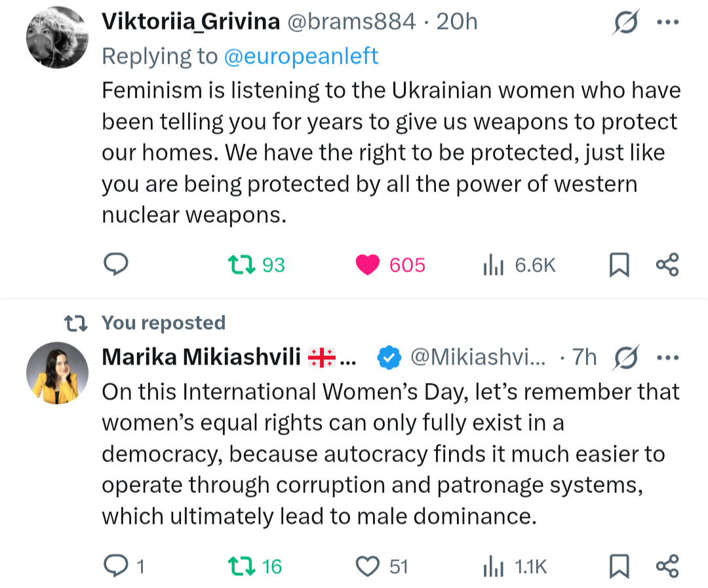The width and height of the screenshot is (708, 588).
Task: Unlike the tweet with 605 likes
Action: 368,265
